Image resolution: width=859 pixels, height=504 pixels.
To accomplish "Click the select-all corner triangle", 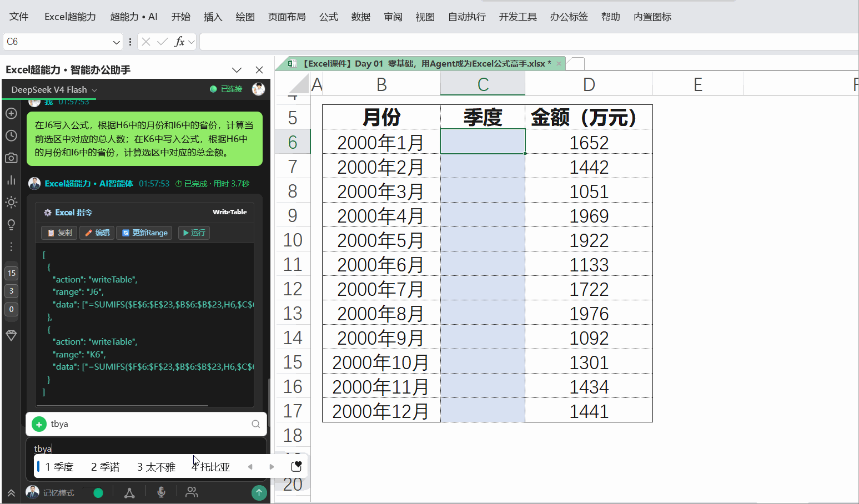I will pos(299,84).
